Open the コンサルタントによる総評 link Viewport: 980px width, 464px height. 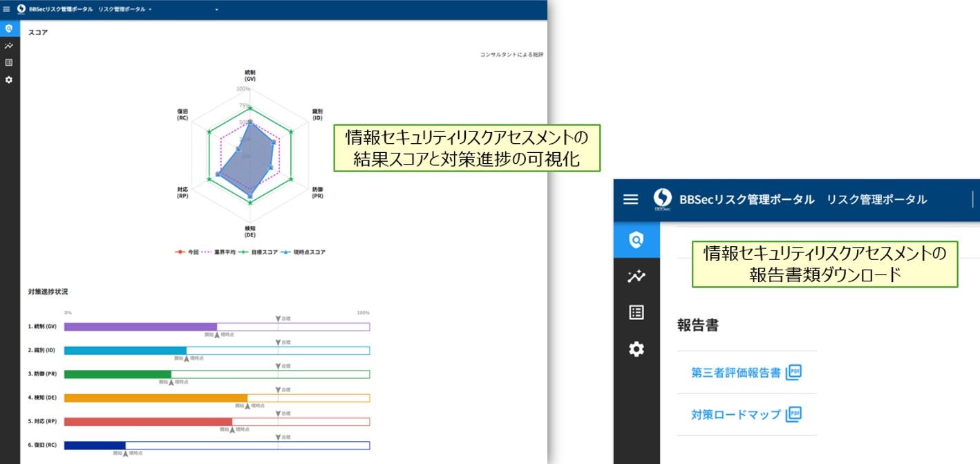click(x=511, y=55)
